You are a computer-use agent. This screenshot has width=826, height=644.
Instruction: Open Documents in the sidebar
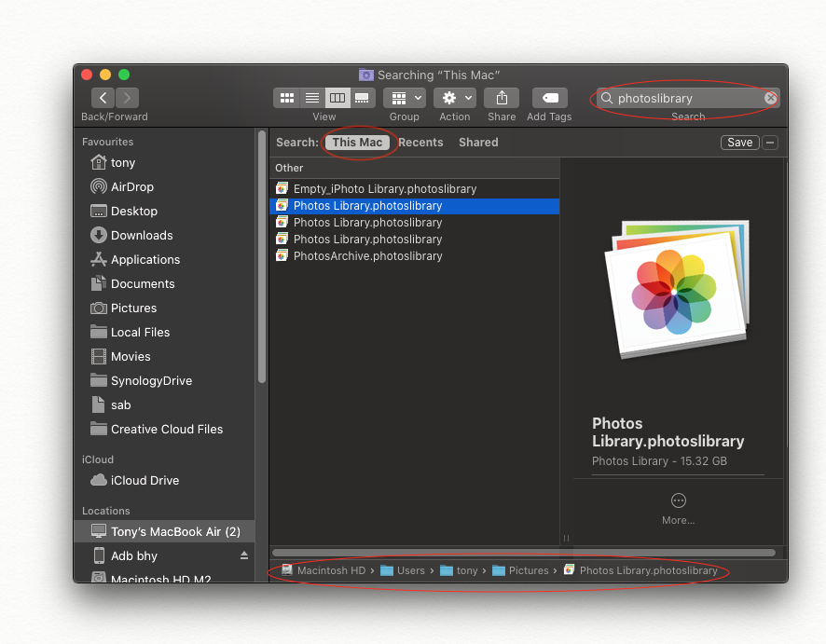pyautogui.click(x=165, y=284)
